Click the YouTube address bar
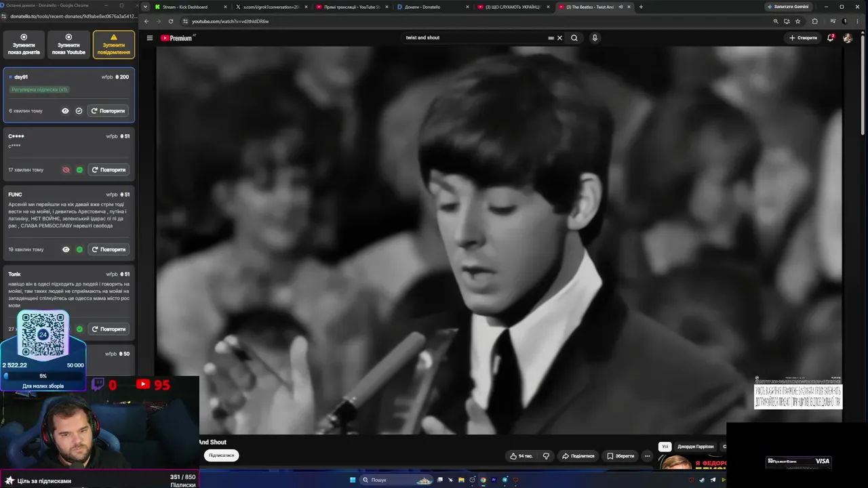The height and width of the screenshot is (488, 868). 475,21
